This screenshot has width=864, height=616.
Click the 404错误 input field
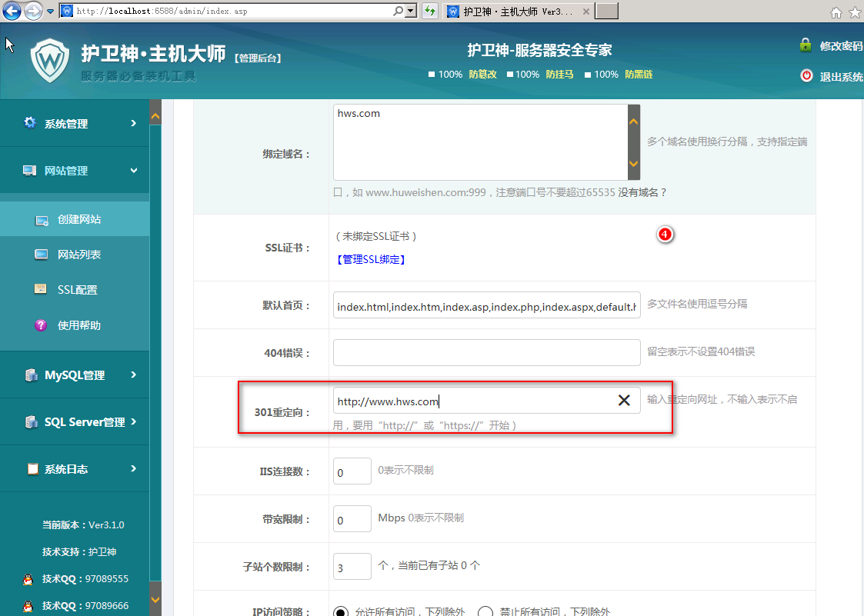click(x=486, y=352)
